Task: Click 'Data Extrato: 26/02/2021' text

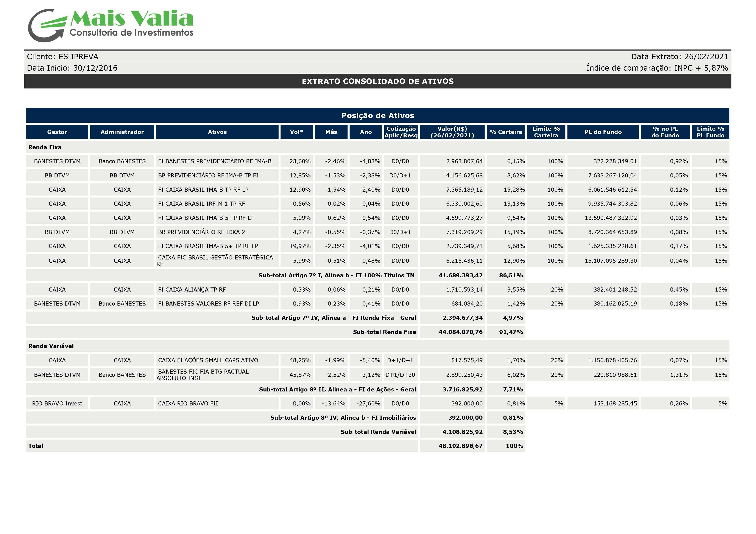Action: tap(680, 57)
